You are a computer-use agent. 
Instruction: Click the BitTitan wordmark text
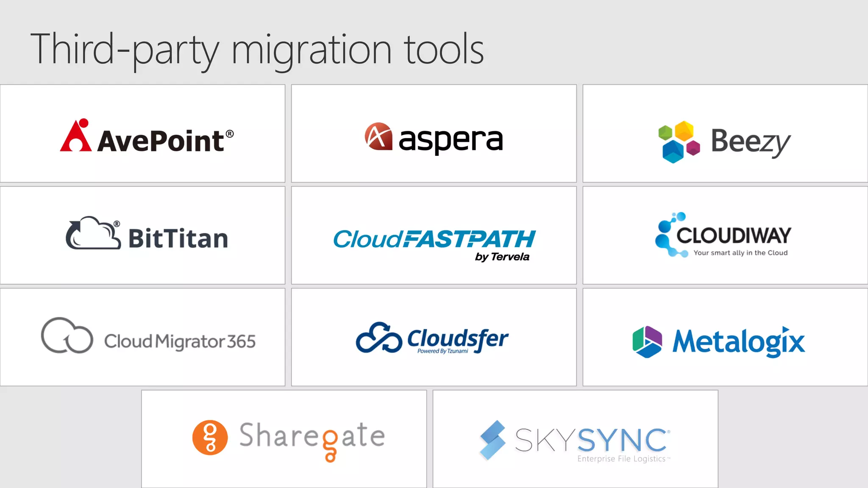click(x=178, y=238)
